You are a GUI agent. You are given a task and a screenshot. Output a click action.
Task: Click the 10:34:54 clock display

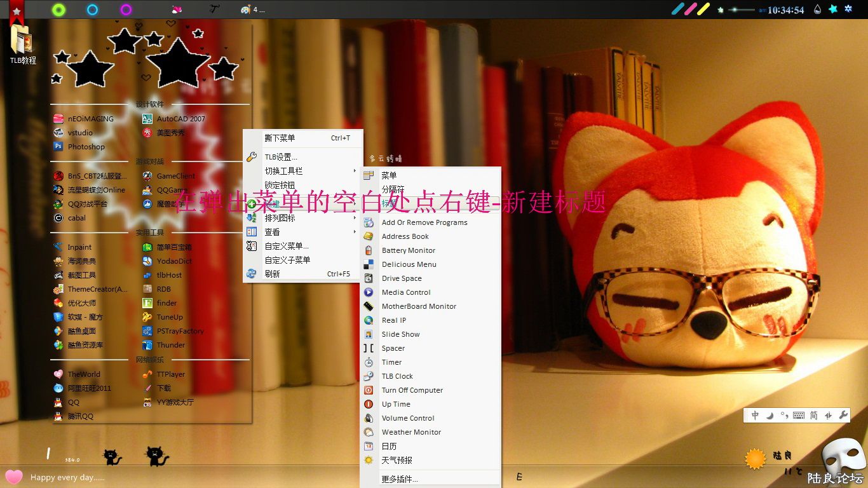[x=785, y=10]
